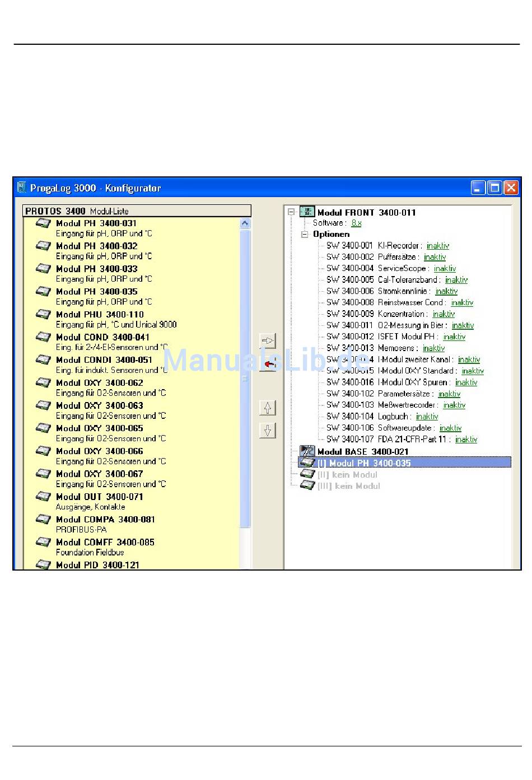Viewport: 532px width, 780px height.
Task: Open the Software 8.x link
Action: pos(356,223)
